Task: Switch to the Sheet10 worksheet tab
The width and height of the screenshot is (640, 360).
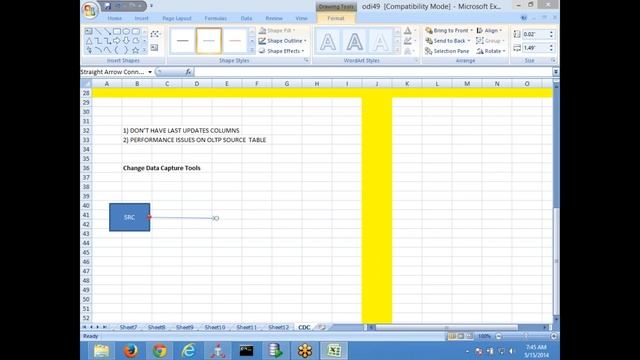Action: (215, 327)
